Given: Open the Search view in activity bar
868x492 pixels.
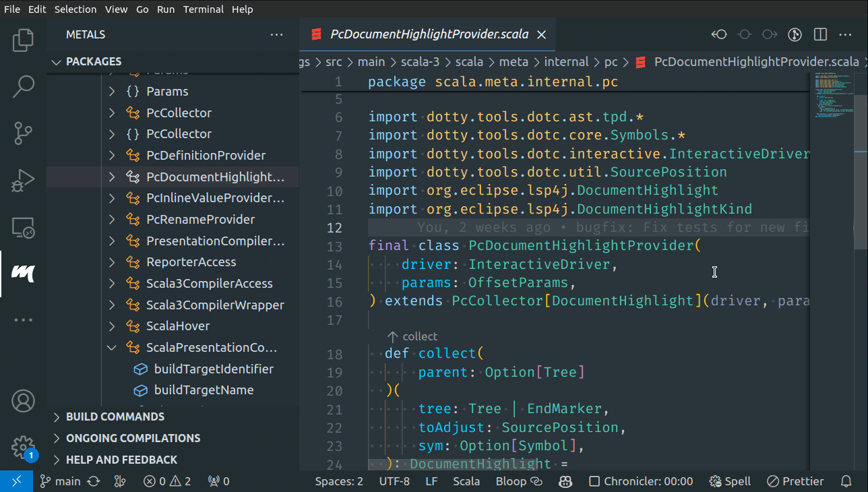Looking at the screenshot, I should coord(23,86).
